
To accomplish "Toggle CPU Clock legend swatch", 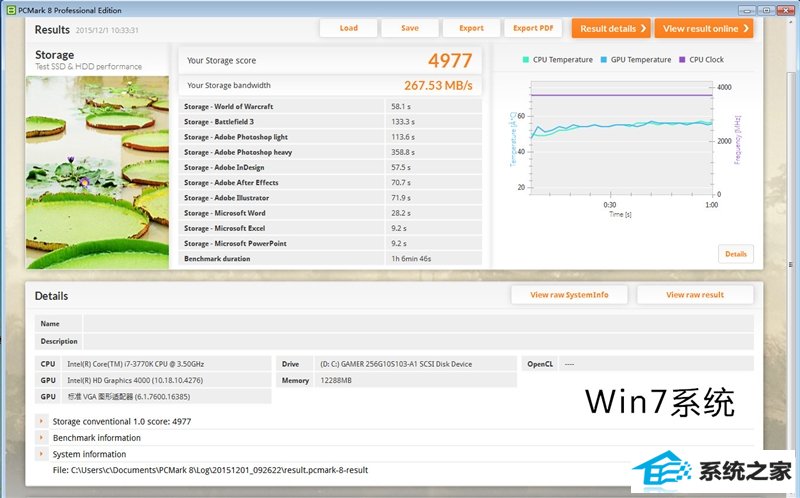I will [682, 60].
